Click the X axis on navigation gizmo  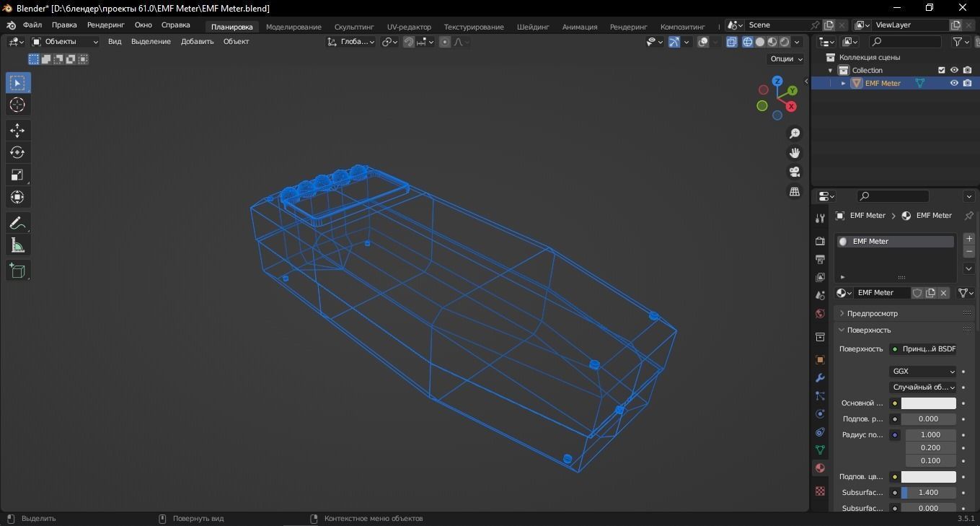(x=791, y=106)
